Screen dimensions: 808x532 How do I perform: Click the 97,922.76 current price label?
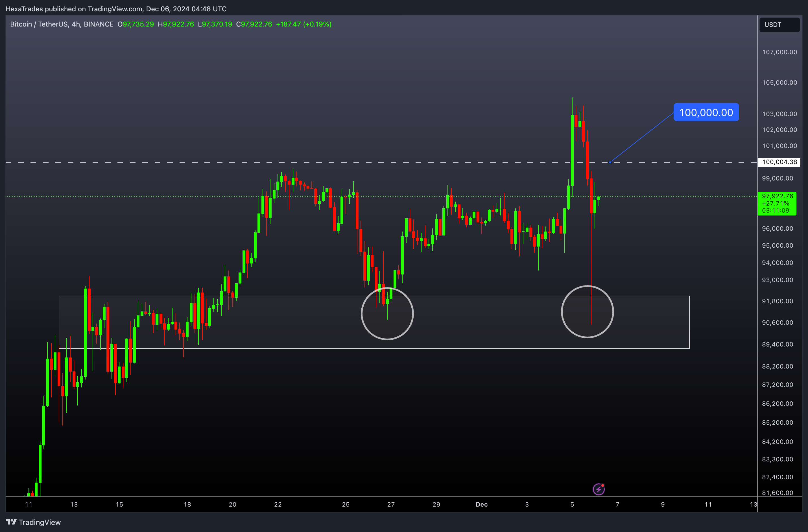point(777,203)
